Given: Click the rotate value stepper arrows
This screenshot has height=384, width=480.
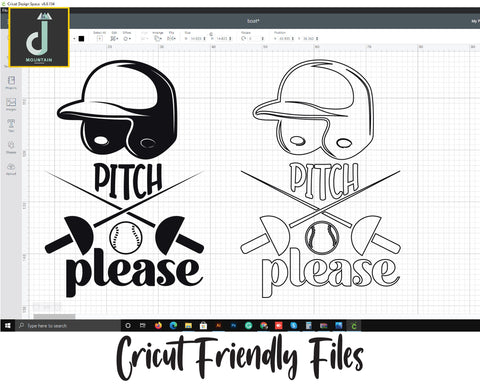Looking at the screenshot, I should 263,39.
